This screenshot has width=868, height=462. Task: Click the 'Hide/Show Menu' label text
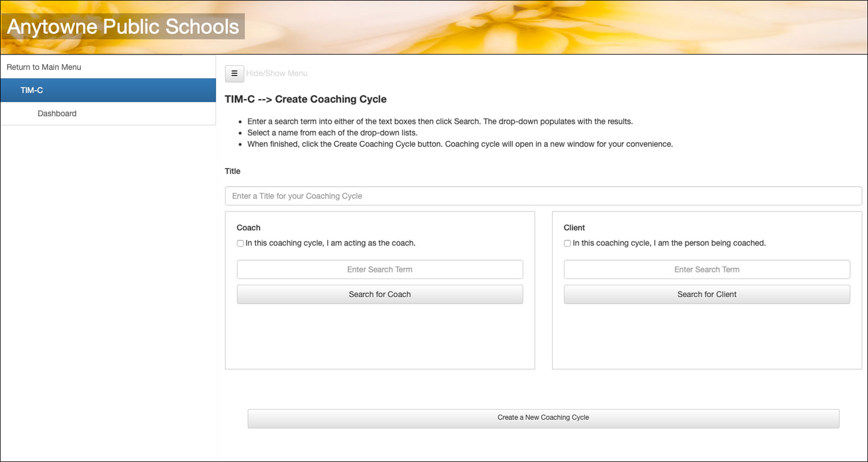[x=277, y=74]
